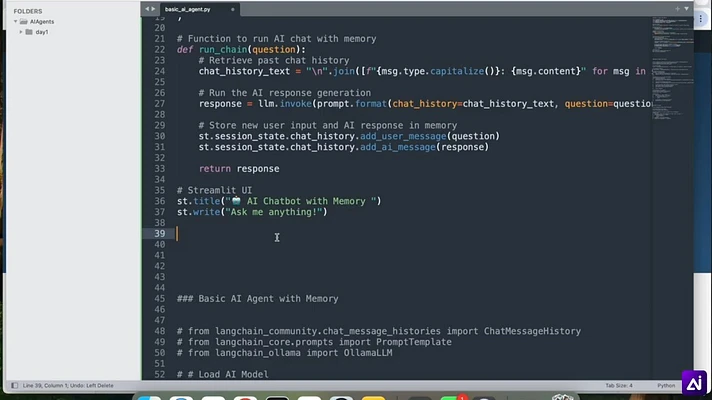Click 'chat_history_text' variable on line 24
712x400 pixels.
(244, 71)
